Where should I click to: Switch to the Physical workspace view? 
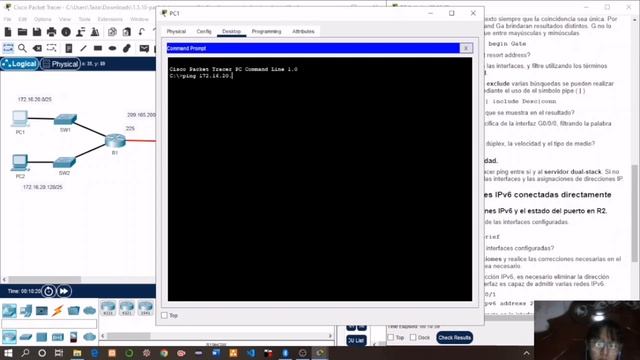[60, 64]
